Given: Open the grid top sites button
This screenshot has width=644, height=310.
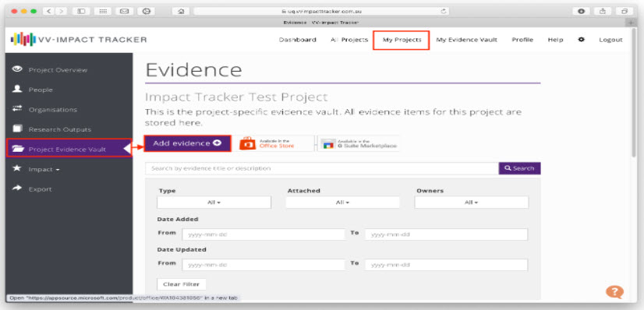Looking at the screenshot, I should tap(103, 12).
